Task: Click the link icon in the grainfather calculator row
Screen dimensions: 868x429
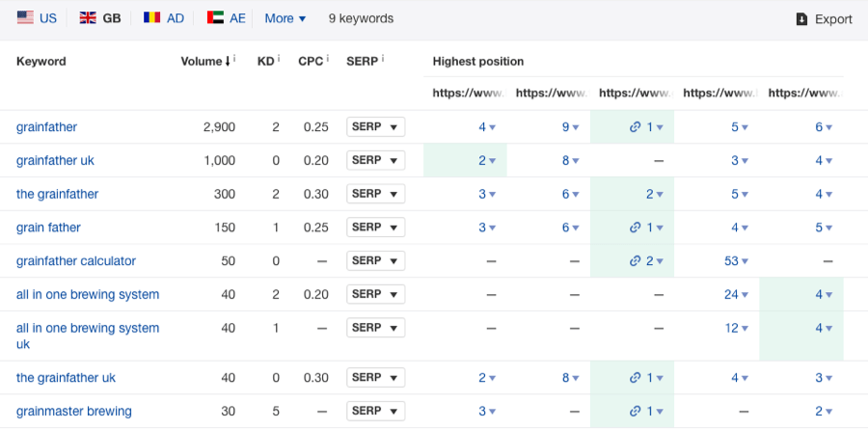Action: point(634,261)
